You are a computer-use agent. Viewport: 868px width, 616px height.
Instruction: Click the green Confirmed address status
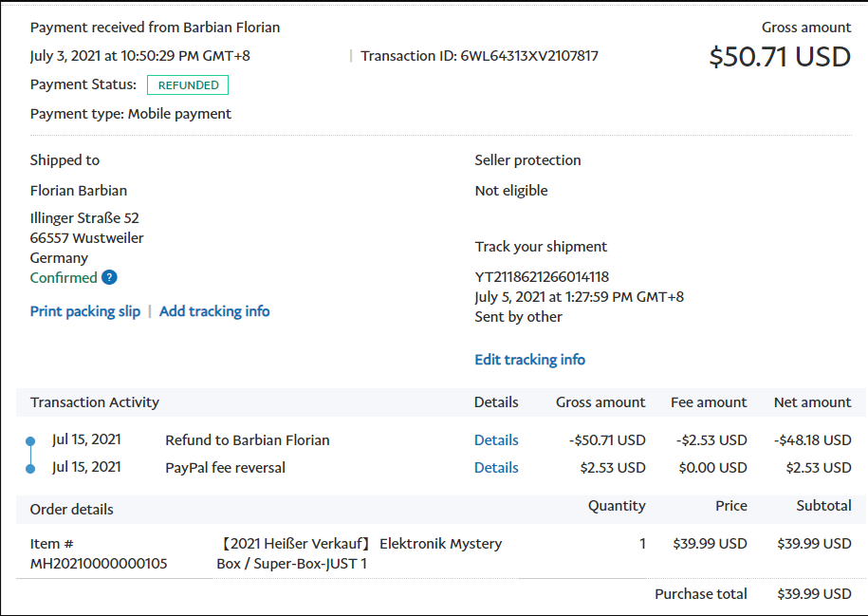point(64,278)
